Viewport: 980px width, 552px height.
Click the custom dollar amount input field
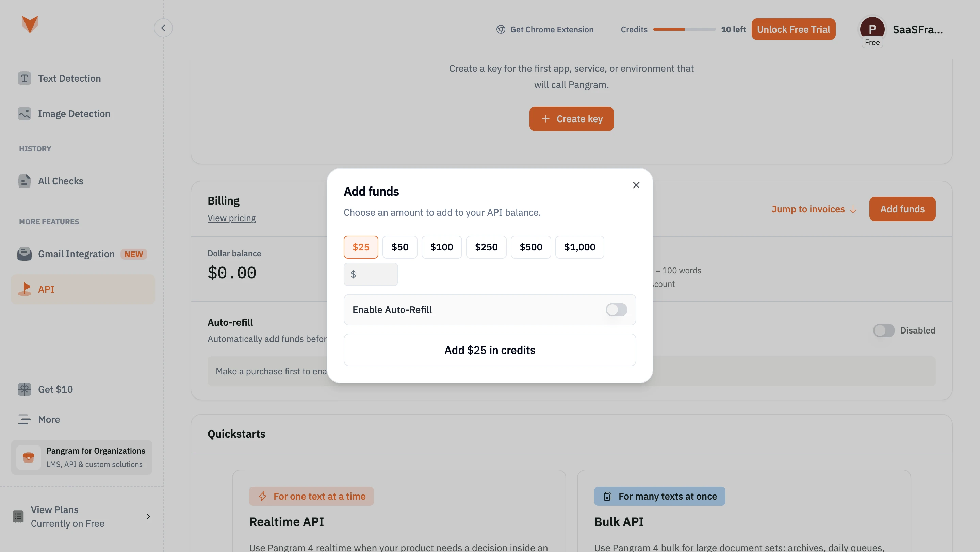coord(371,274)
